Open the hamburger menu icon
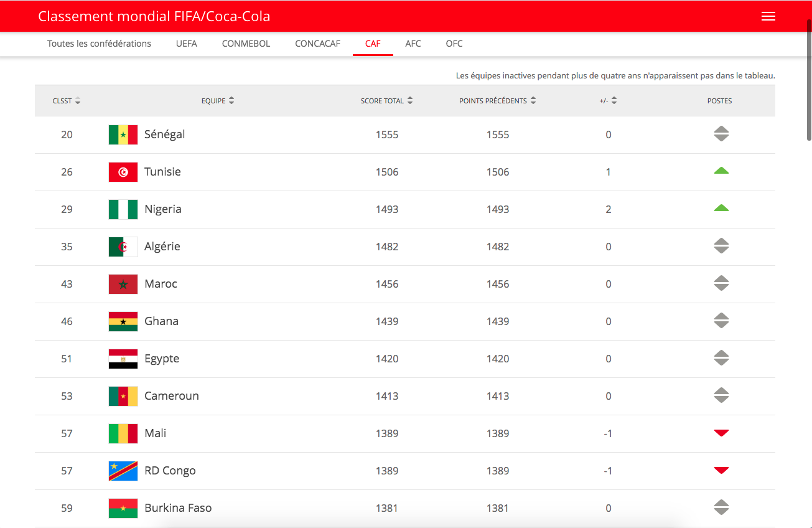This screenshot has height=528, width=812. coord(768,16)
